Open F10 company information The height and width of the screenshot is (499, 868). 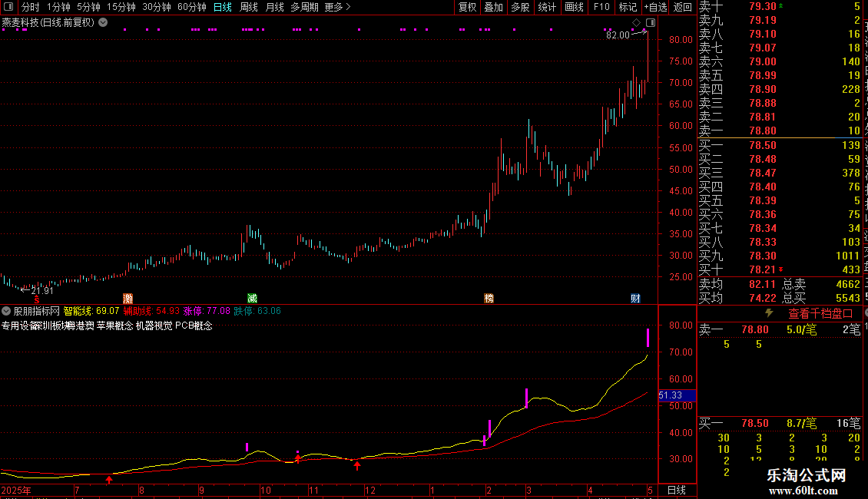pos(601,7)
